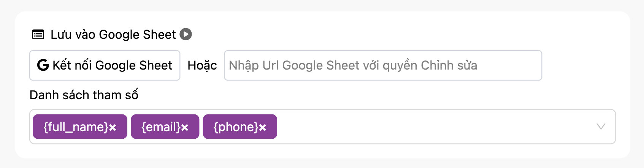Screen dimensions: 644x168
Task: Play the Google Sheet tutorial video icon
Action: 186,34
